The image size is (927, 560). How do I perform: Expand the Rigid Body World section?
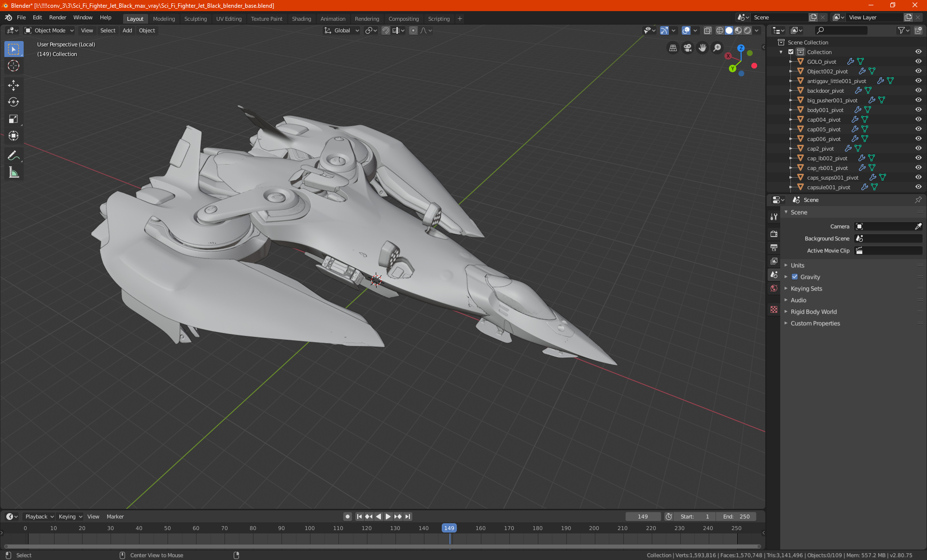[x=814, y=312]
